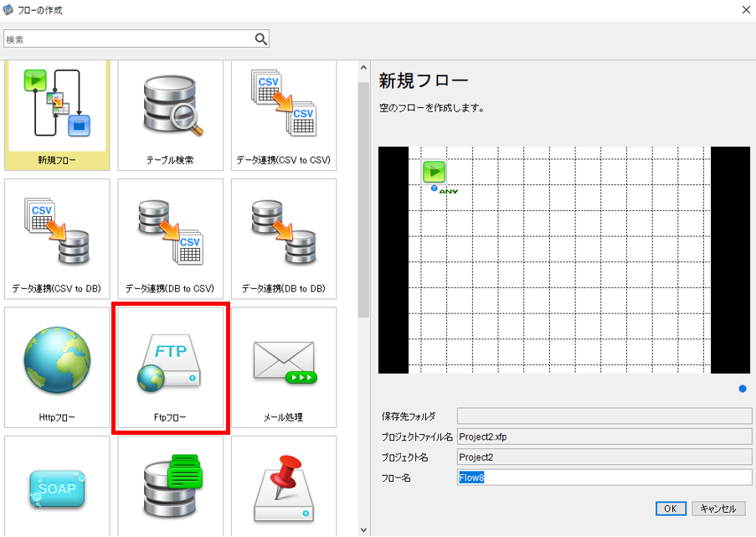
Task: Click the magnifier search icon
Action: [x=261, y=39]
